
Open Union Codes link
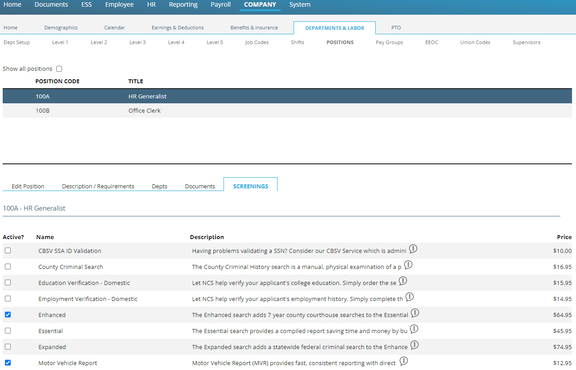tap(475, 42)
